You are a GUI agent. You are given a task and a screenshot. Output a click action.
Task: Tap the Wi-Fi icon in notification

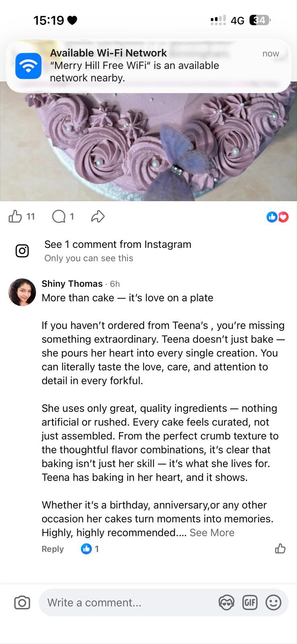point(28,66)
